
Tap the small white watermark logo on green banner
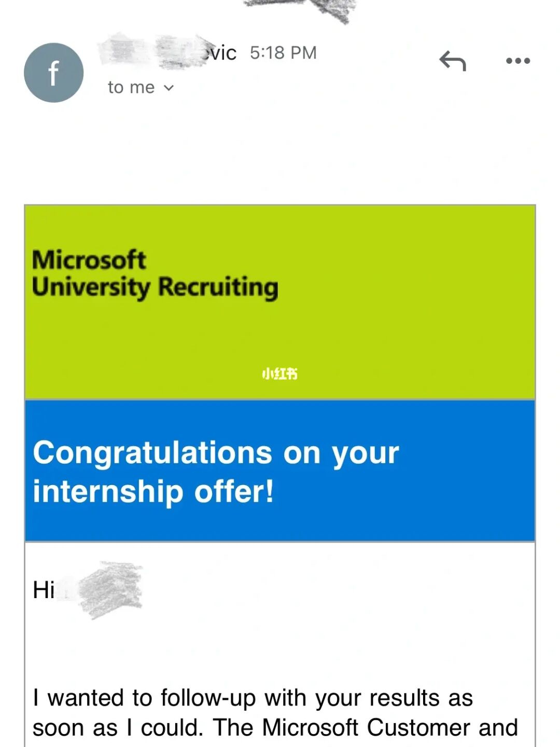279,374
